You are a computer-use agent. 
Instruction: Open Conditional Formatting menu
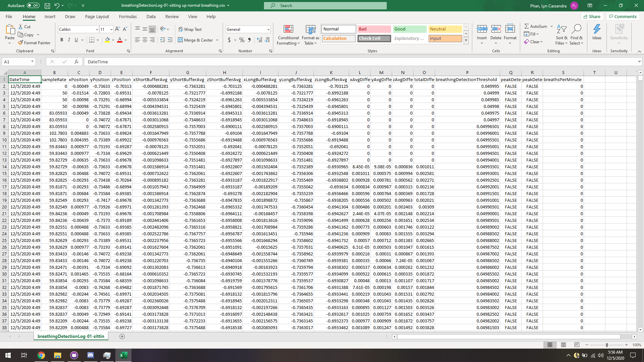coord(288,35)
